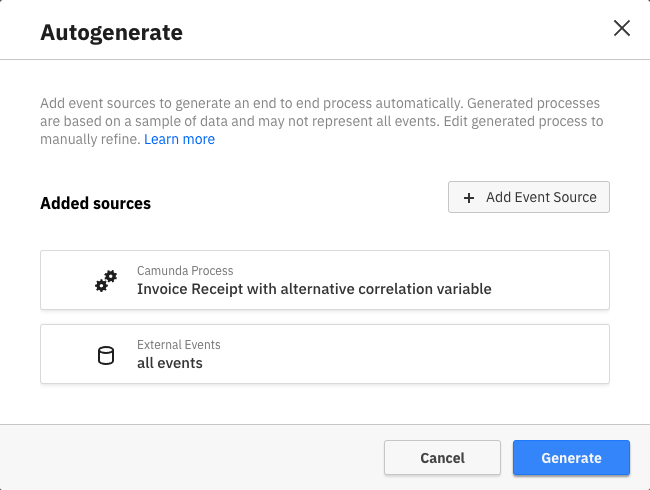Click the 'Added sources' heading
The height and width of the screenshot is (490, 650).
click(x=95, y=203)
